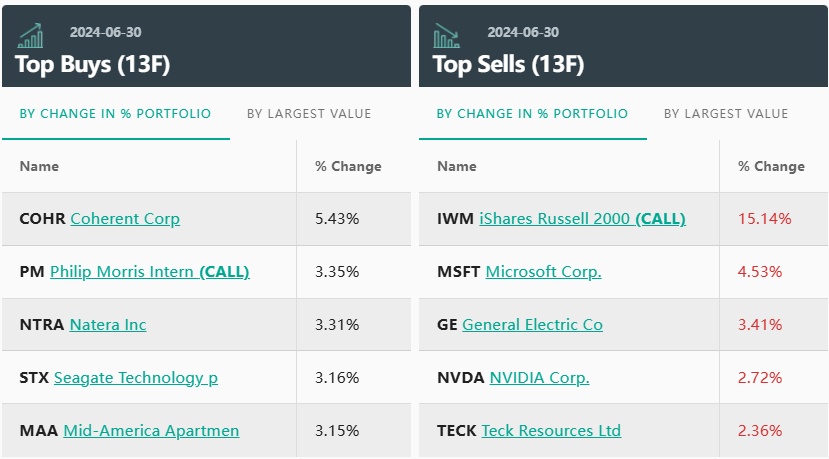Switch Top Sells to By Largest Value tab
This screenshot has height=459, width=829.
(726, 114)
